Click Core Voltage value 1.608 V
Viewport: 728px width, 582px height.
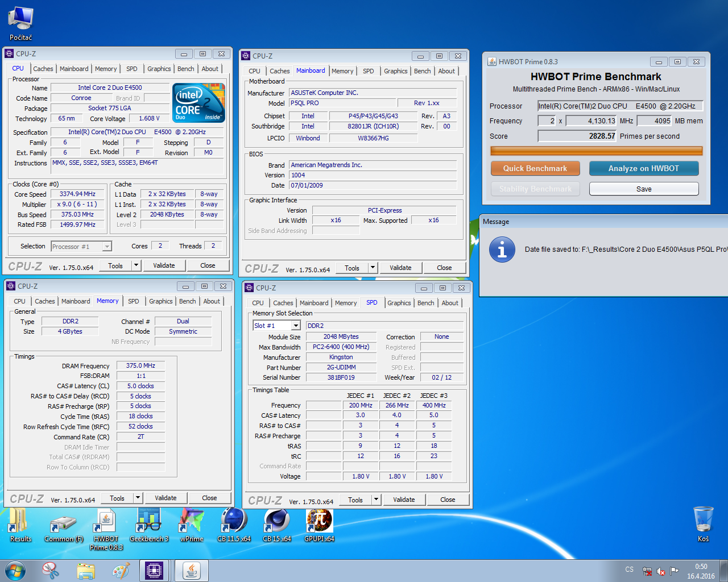tap(150, 118)
